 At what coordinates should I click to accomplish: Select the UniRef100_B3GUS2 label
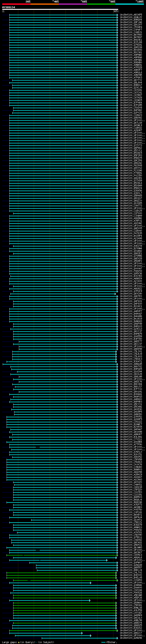[131, 628]
